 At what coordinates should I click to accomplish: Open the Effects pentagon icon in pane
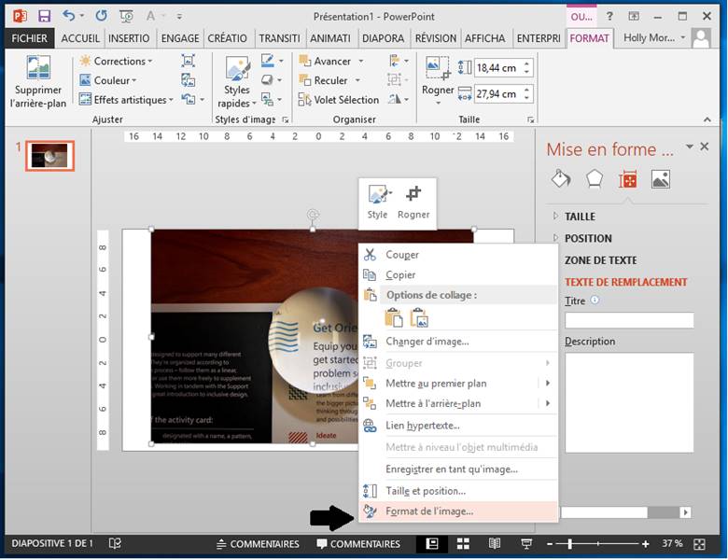(x=594, y=179)
